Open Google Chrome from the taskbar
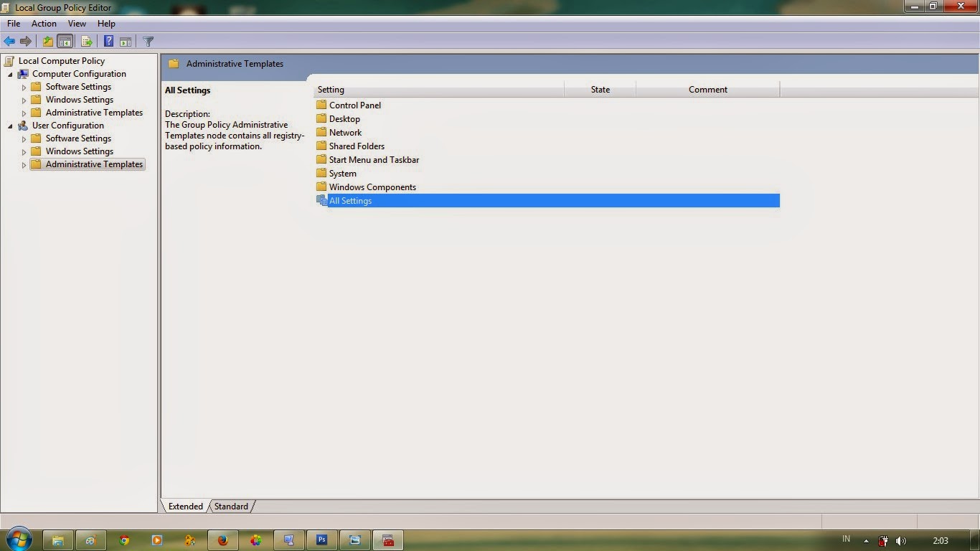Viewport: 980px width, 551px height. [x=124, y=540]
